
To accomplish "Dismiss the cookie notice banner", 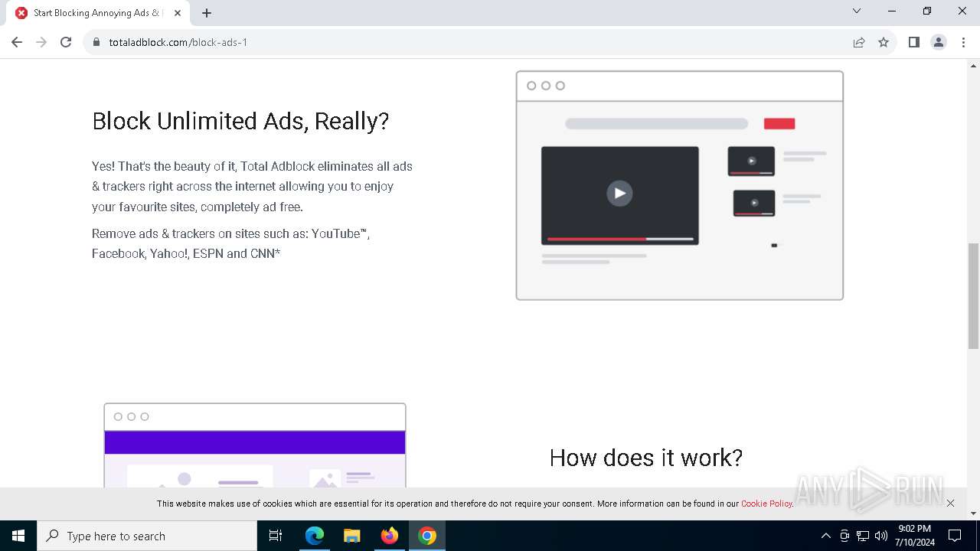I will [950, 503].
